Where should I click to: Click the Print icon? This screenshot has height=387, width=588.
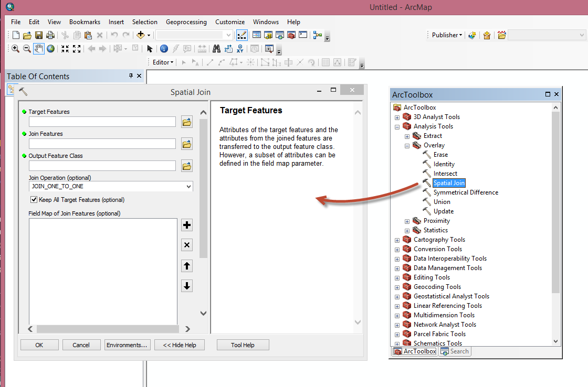[50, 35]
